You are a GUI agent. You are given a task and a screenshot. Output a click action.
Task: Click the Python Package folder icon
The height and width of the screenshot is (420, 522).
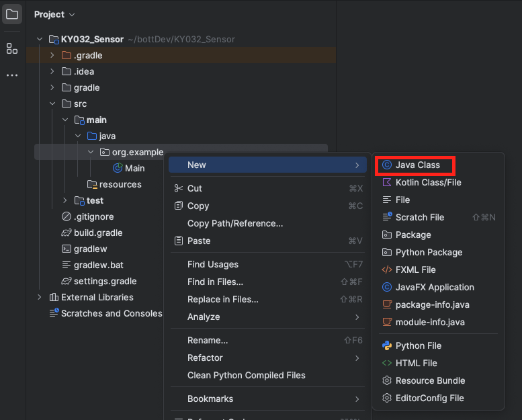pyautogui.click(x=387, y=252)
